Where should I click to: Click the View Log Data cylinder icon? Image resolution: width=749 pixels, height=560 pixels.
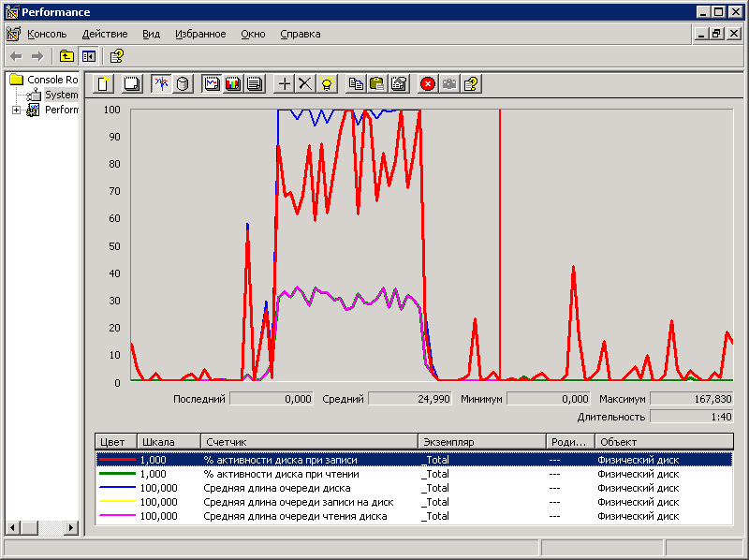(183, 83)
